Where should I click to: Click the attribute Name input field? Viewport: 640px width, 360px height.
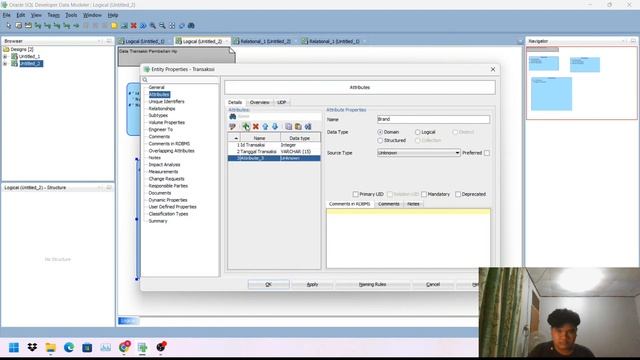(433, 119)
